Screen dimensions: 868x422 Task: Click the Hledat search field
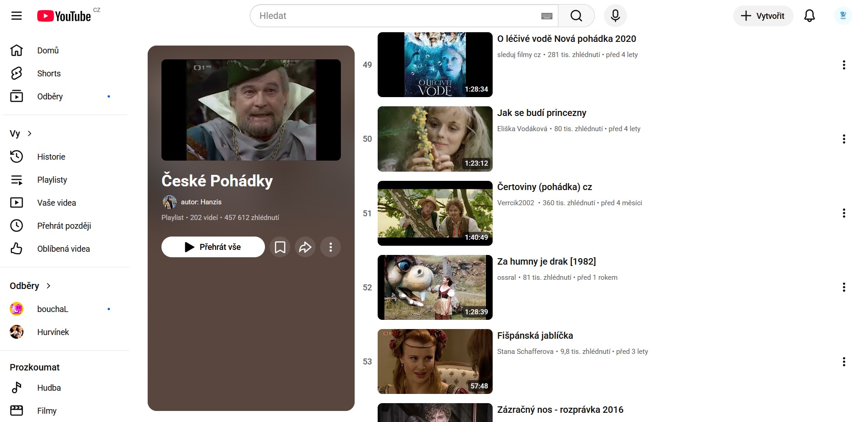tap(396, 16)
